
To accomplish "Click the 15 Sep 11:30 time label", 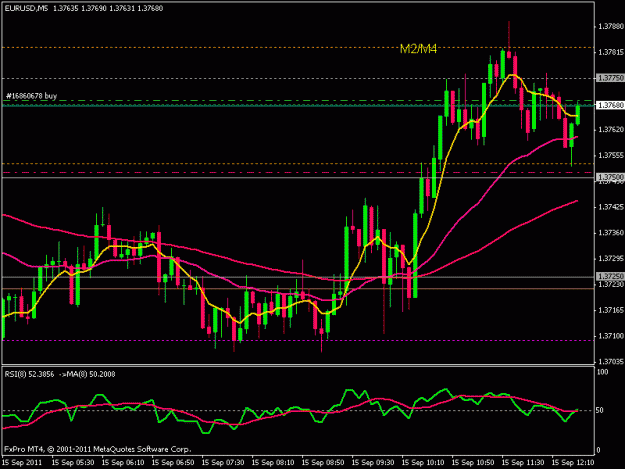I will coord(523,463).
